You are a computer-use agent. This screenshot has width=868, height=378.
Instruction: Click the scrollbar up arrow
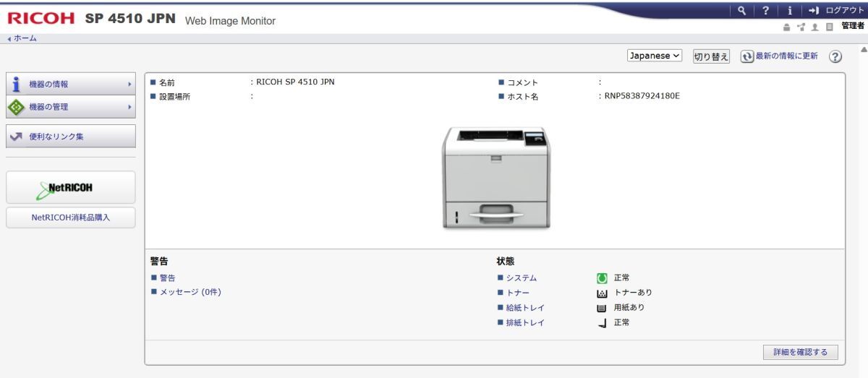[x=864, y=48]
